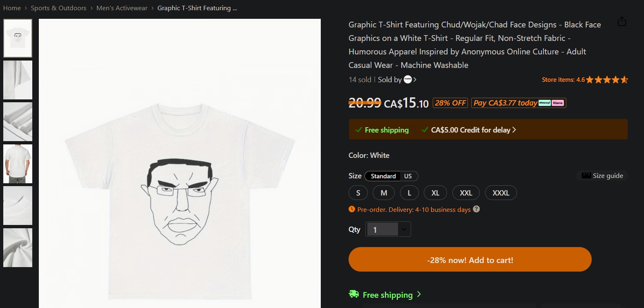Open the seller store logo icon
This screenshot has height=308, width=644.
408,80
